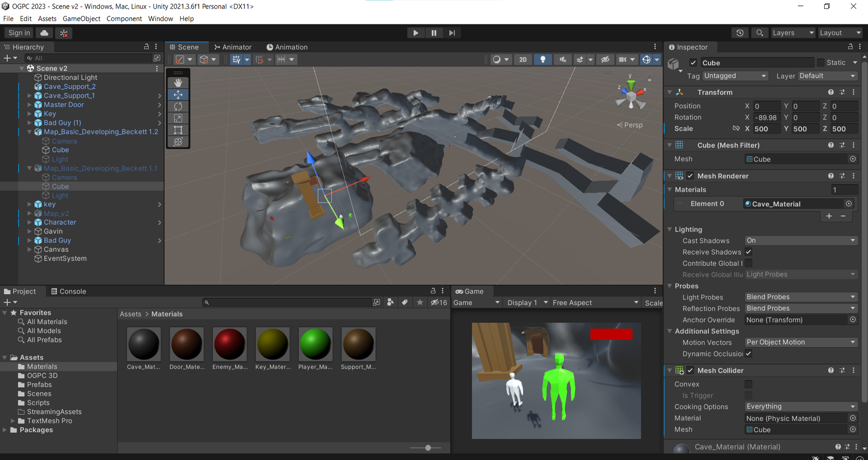Image resolution: width=868 pixels, height=460 pixels.
Task: Add a new material element with plus button
Action: point(829,216)
